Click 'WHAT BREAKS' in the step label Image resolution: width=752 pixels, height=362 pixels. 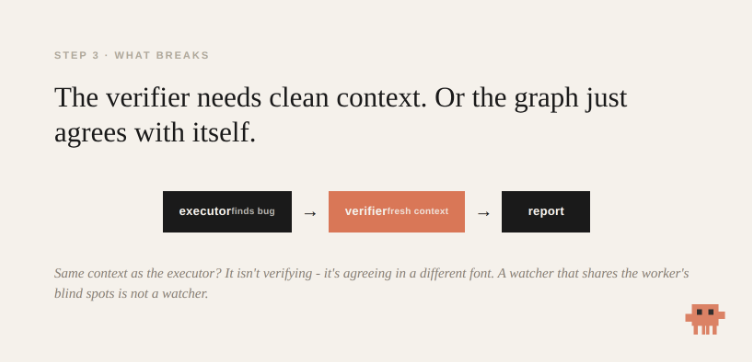(x=162, y=55)
